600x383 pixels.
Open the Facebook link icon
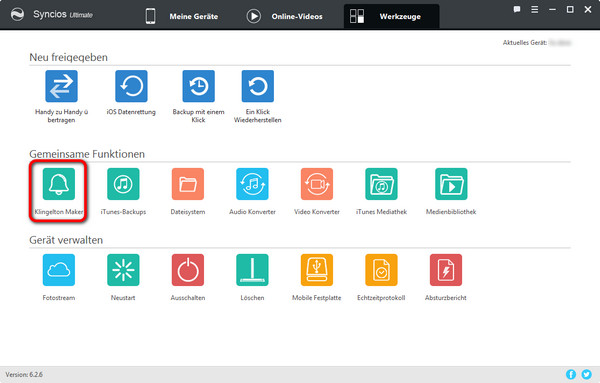(571, 374)
